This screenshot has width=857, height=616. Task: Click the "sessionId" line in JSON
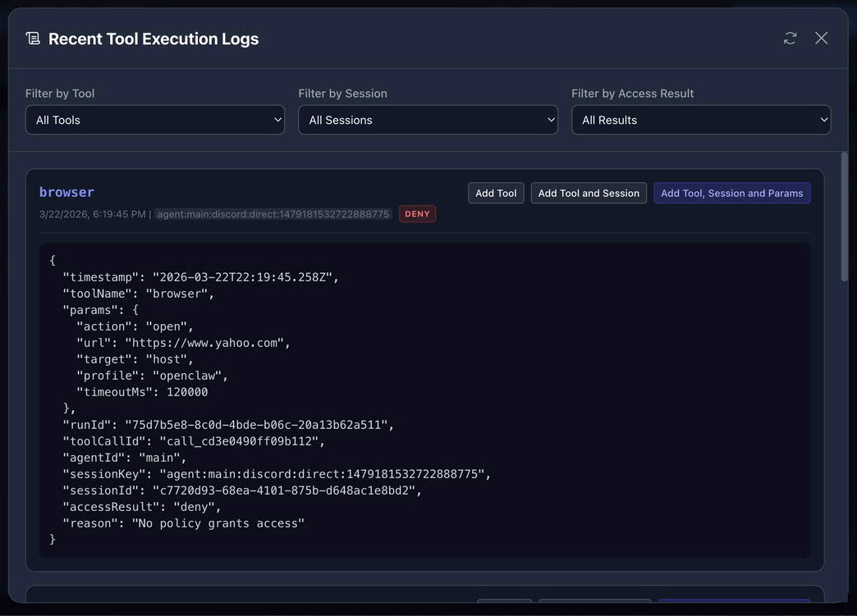242,491
